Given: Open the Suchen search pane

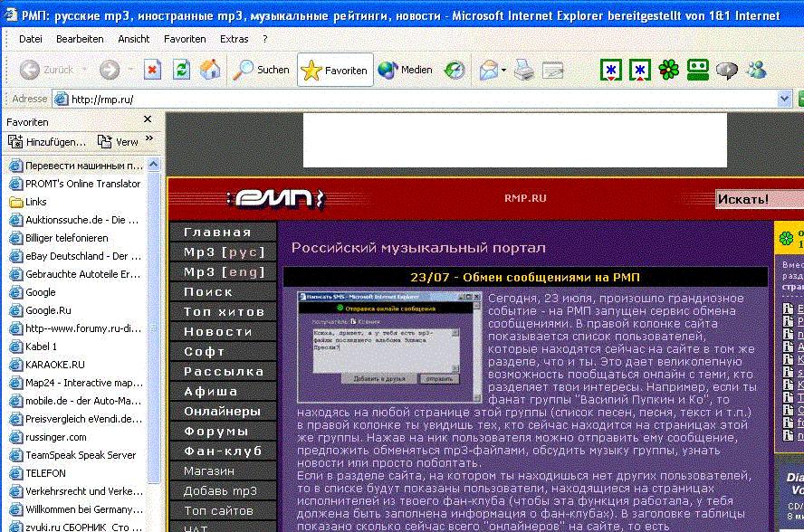Looking at the screenshot, I should pos(262,70).
